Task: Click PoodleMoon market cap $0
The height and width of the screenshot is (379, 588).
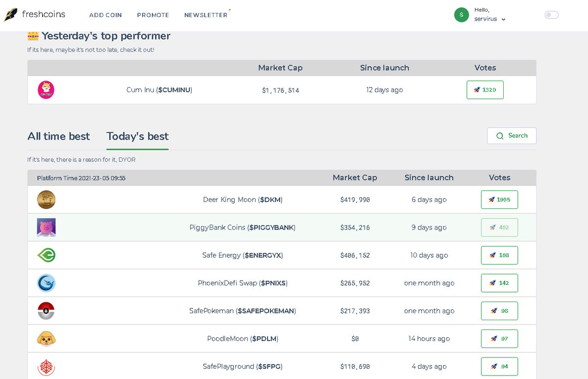Action: tap(355, 339)
